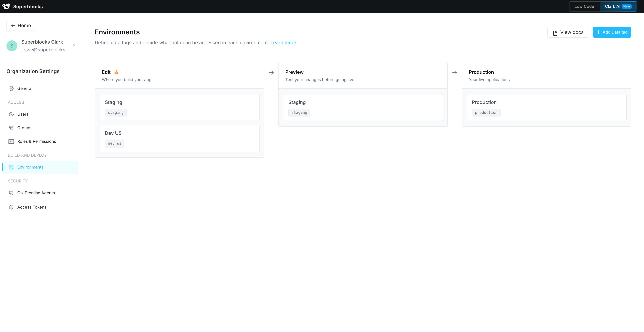Switch to Low Code mode
644x332 pixels.
point(584,6)
